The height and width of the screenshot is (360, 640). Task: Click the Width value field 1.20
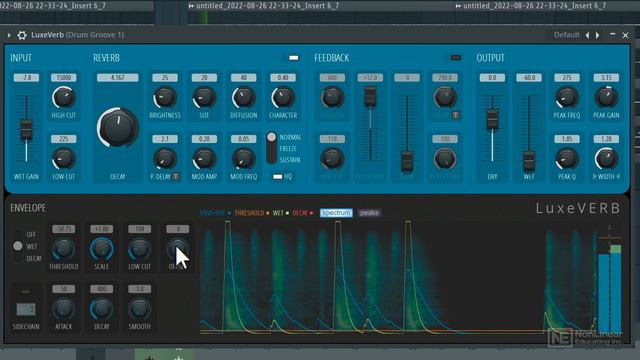click(x=606, y=139)
